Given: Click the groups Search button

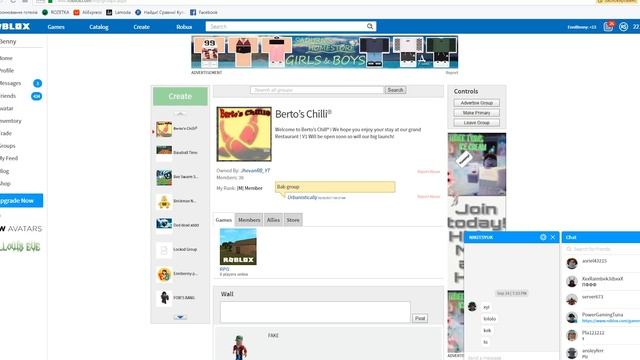Looking at the screenshot, I should (395, 90).
